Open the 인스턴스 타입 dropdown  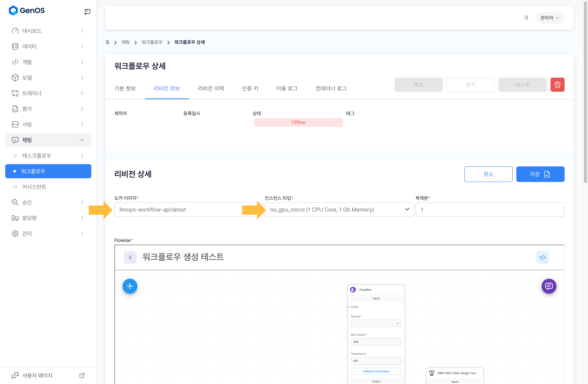339,209
